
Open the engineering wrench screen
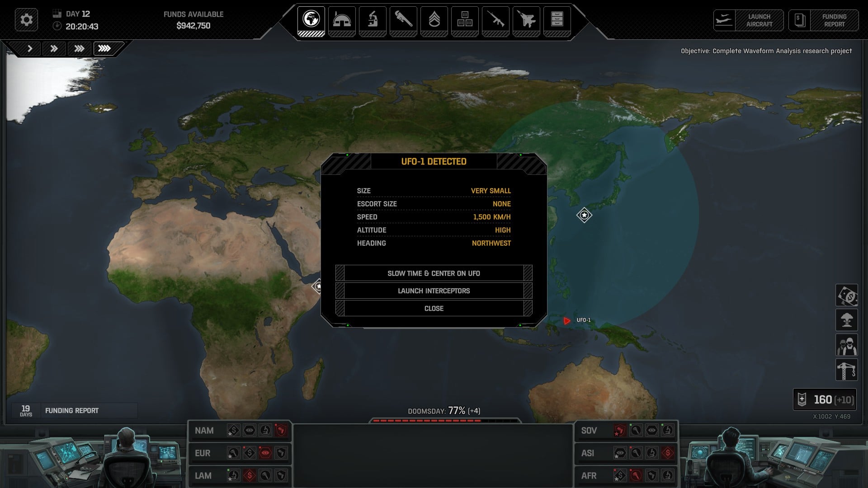coord(403,20)
